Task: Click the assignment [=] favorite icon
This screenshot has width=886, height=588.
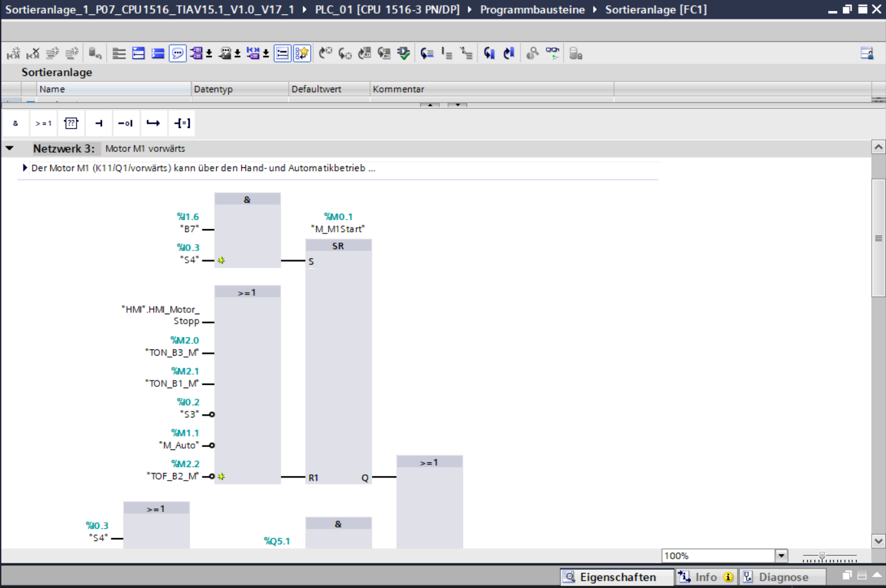Action: (182, 123)
